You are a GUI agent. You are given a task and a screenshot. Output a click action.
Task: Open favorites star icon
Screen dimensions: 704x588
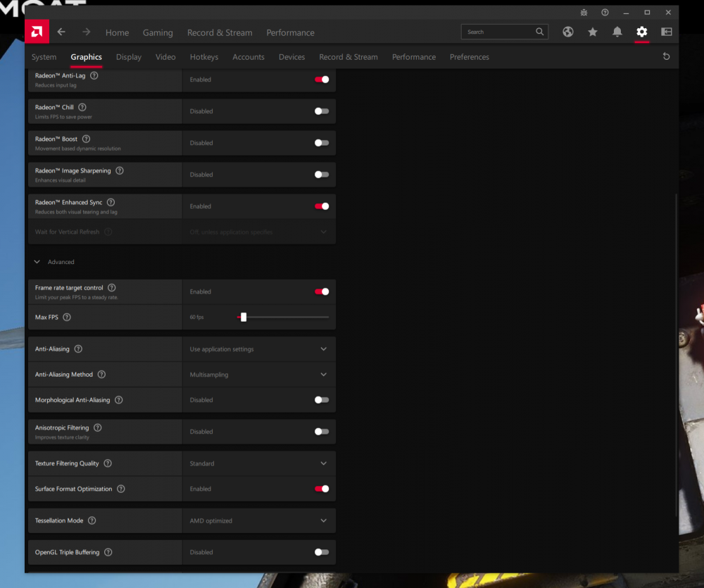click(x=593, y=32)
